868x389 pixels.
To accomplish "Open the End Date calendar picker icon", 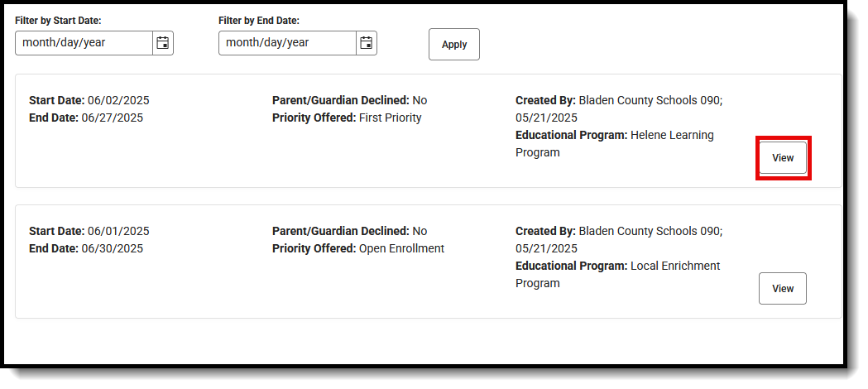I will 367,43.
